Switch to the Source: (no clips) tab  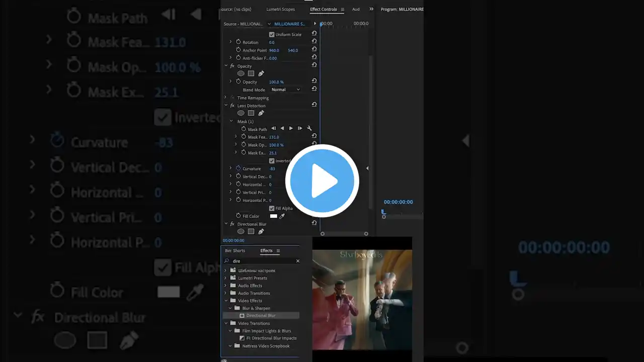pyautogui.click(x=236, y=9)
